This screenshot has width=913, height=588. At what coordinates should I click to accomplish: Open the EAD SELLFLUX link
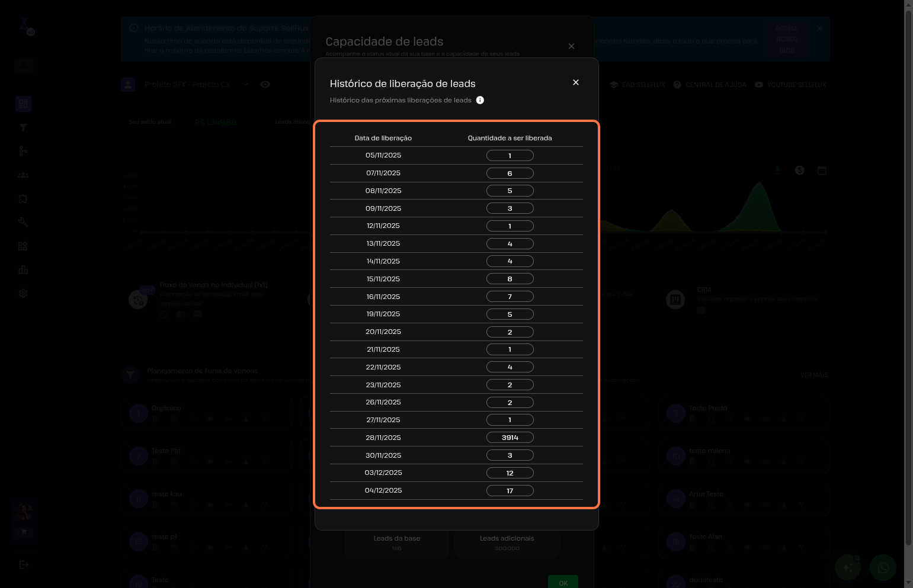[638, 85]
